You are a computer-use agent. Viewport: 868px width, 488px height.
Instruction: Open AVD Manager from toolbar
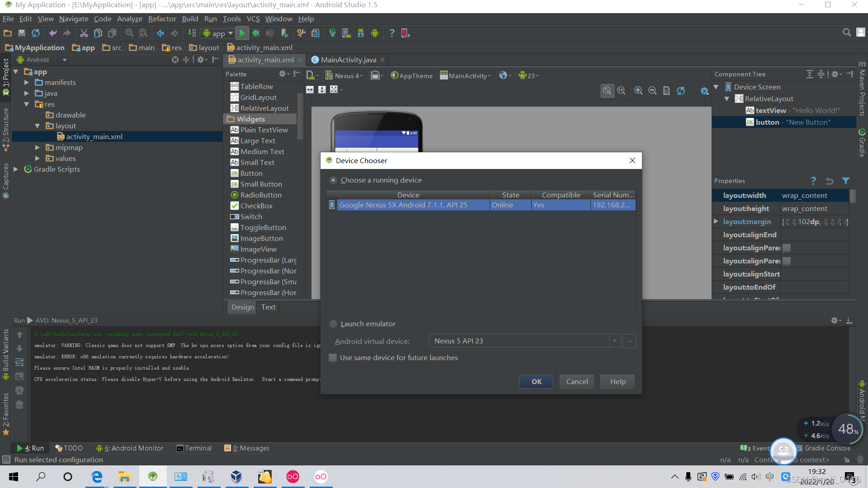click(346, 33)
